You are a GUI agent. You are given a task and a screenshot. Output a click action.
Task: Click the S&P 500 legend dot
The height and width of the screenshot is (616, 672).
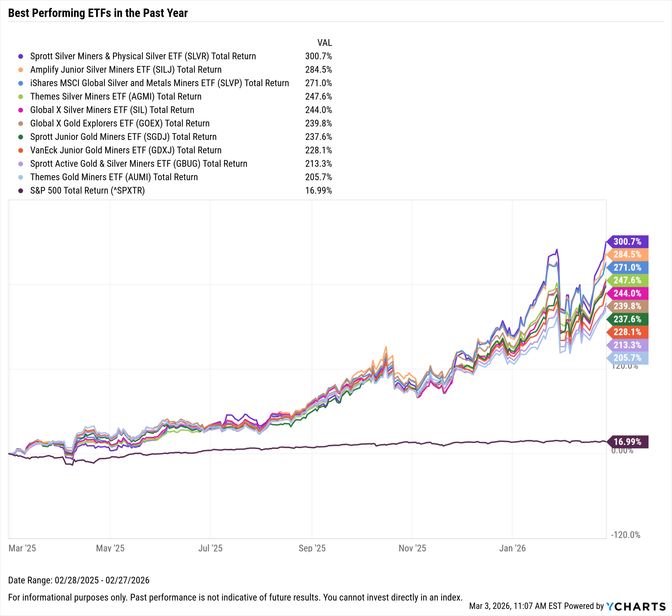click(21, 191)
